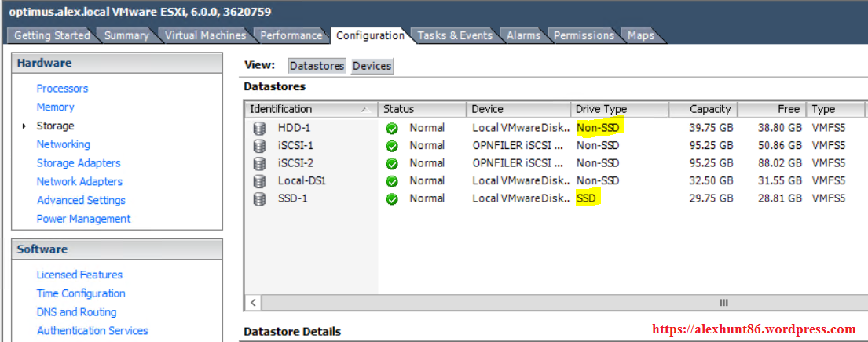Open the Storage Adapters link
Viewport: 868px width, 342px height.
coord(79,163)
